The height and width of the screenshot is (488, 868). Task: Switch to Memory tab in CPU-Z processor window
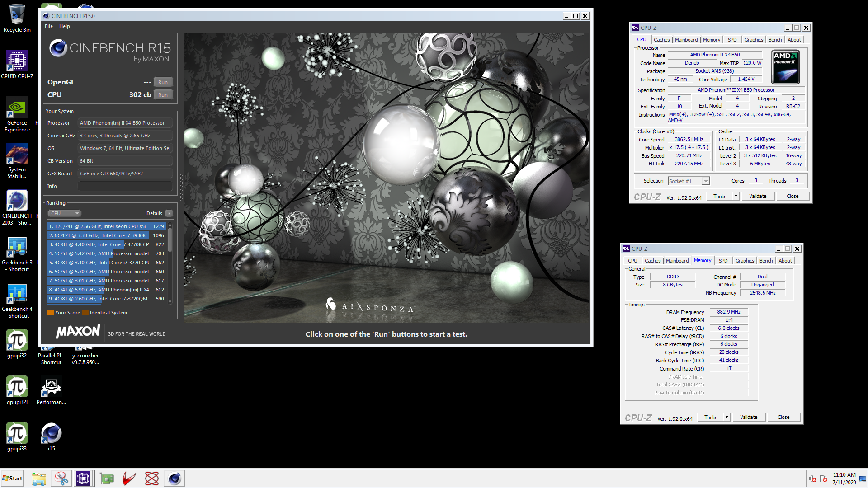[711, 40]
